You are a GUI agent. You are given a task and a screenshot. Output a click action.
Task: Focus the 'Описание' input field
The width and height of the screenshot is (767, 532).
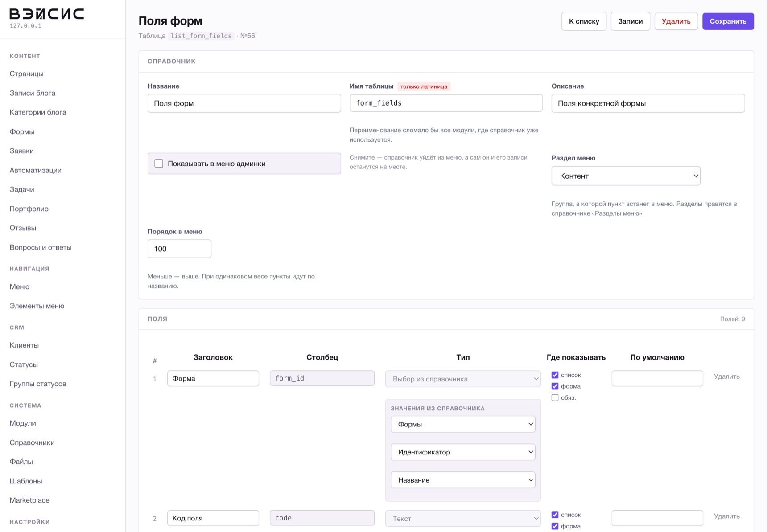tap(648, 103)
